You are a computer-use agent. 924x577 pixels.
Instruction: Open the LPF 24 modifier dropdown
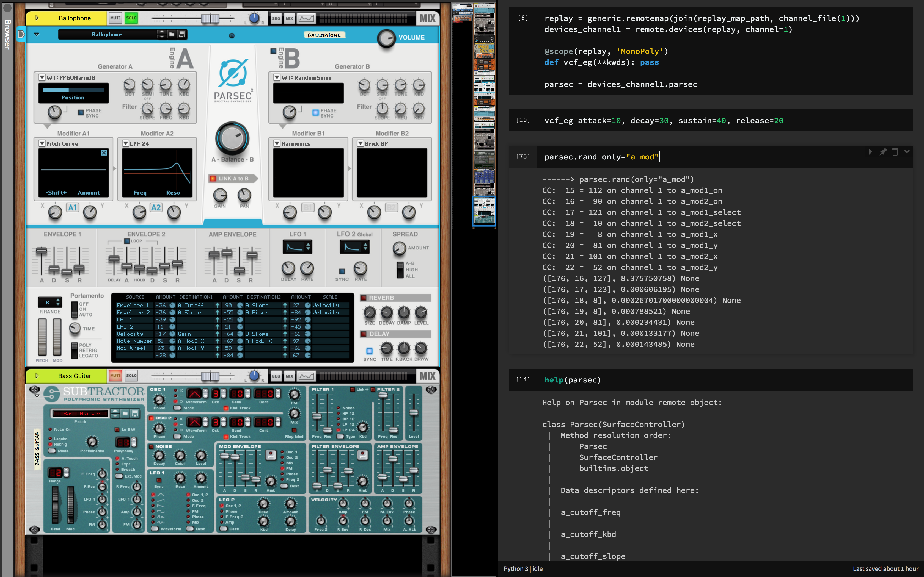click(126, 143)
